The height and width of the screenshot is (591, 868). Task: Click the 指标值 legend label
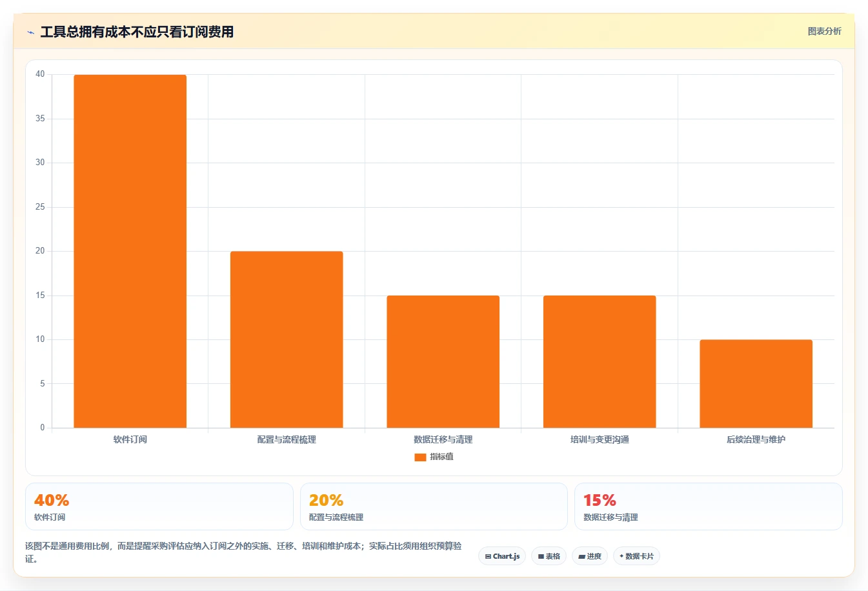click(x=442, y=457)
